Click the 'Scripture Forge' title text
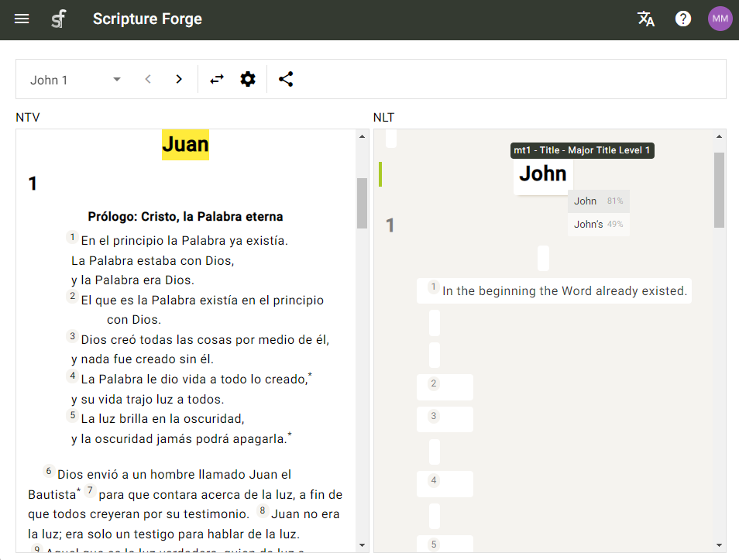The height and width of the screenshot is (560, 739). [147, 19]
